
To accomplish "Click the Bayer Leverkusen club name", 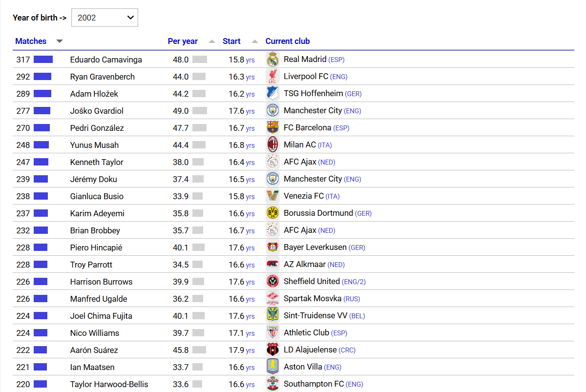I will click(315, 247).
